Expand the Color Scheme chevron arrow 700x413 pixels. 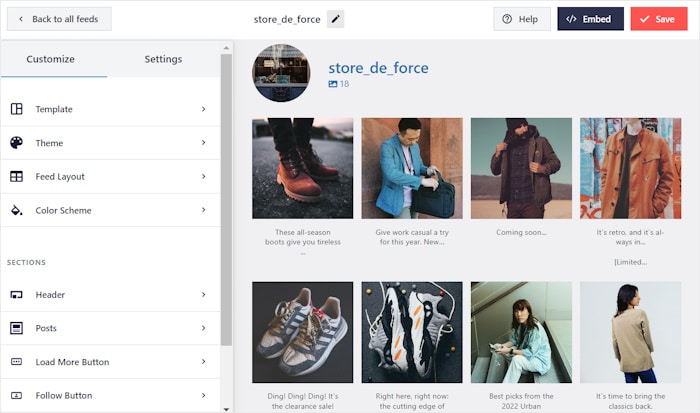[x=203, y=210]
